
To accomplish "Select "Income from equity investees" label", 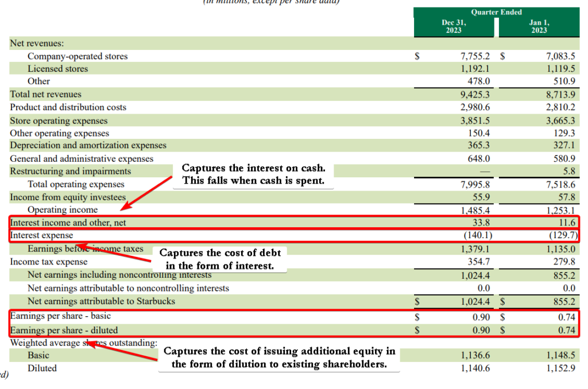I will (x=68, y=197).
